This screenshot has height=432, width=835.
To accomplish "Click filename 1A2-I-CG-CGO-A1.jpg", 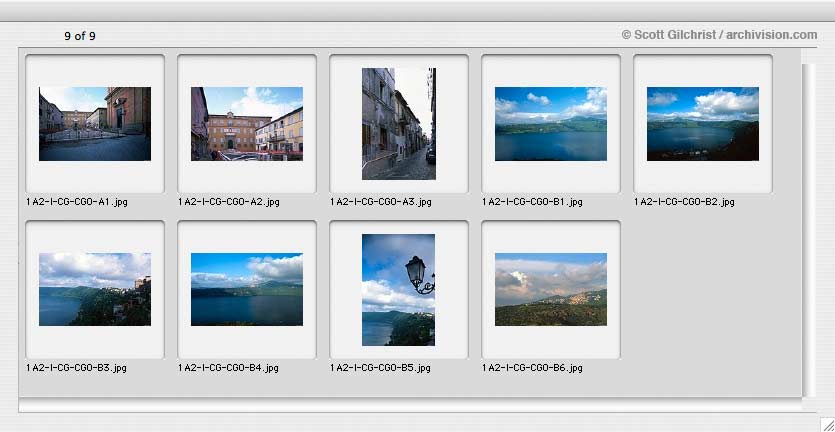I will (77, 202).
